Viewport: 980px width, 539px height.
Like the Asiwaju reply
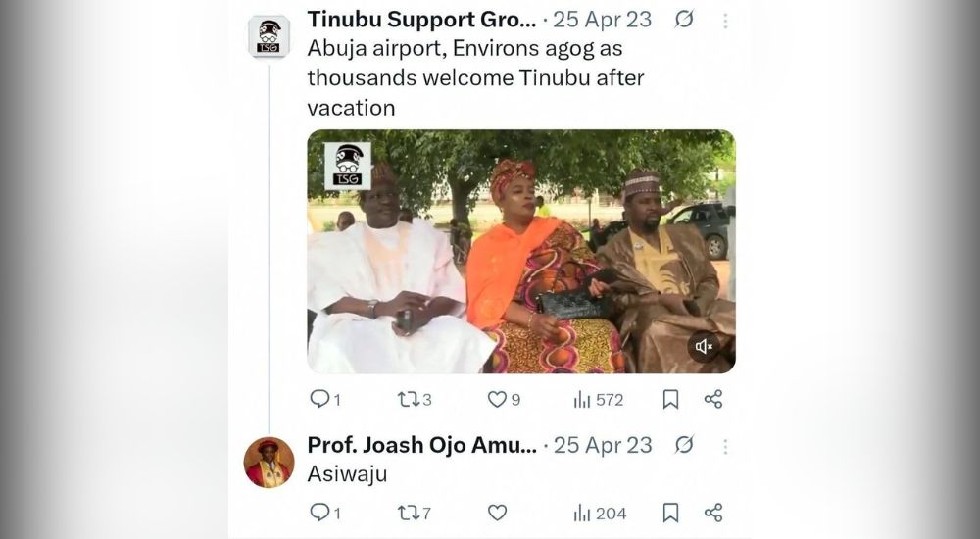[x=498, y=513]
